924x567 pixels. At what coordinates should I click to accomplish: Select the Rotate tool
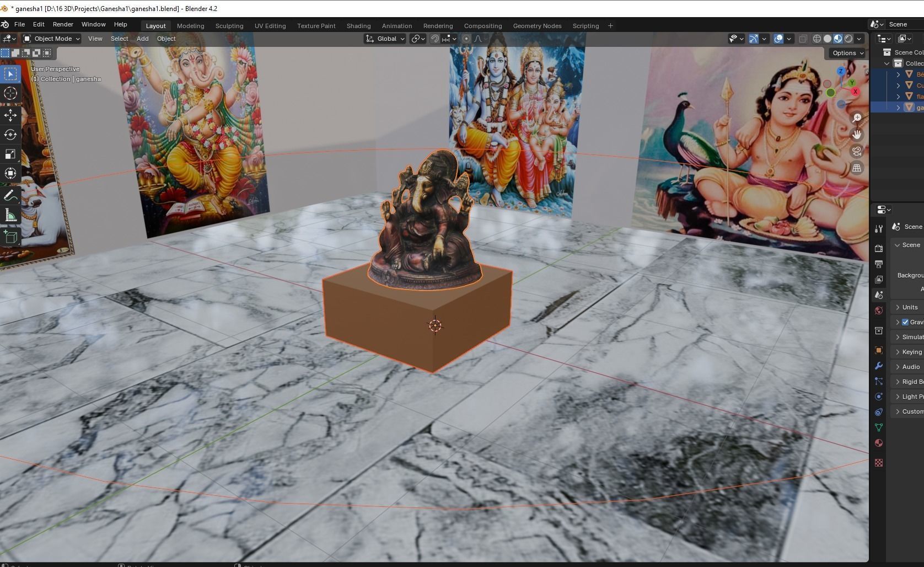pyautogui.click(x=10, y=135)
